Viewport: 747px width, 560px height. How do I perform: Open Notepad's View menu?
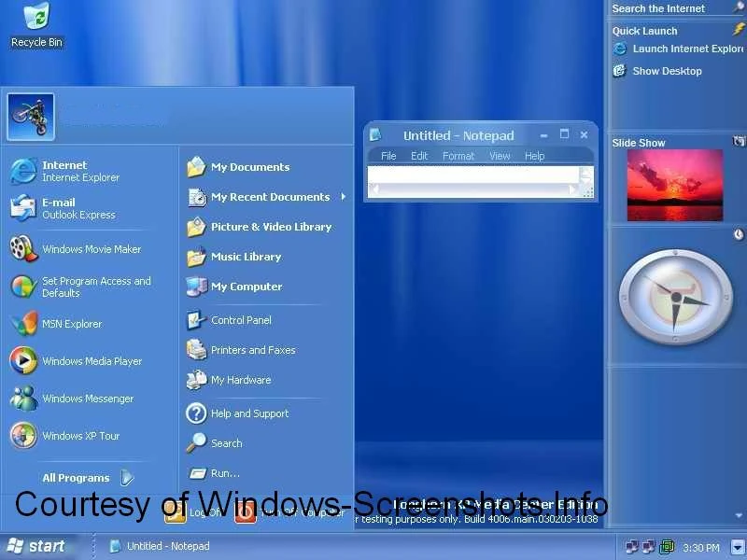tap(500, 156)
